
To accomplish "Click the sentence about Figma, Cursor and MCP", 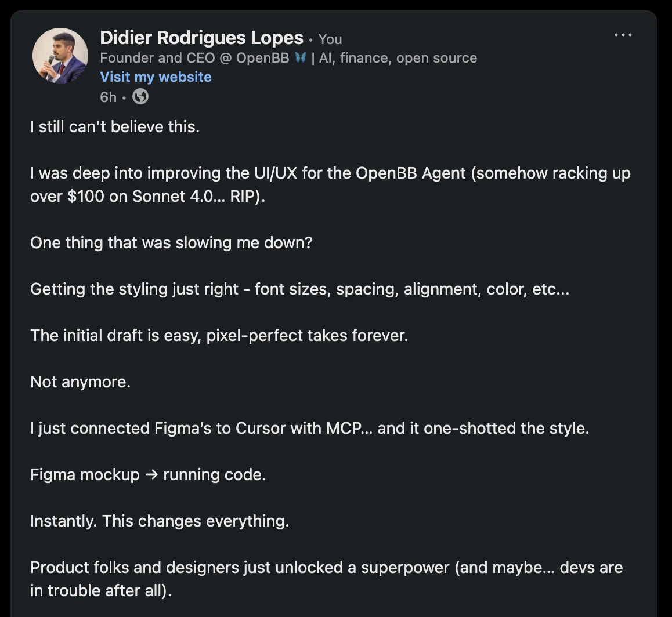I will click(x=309, y=429).
